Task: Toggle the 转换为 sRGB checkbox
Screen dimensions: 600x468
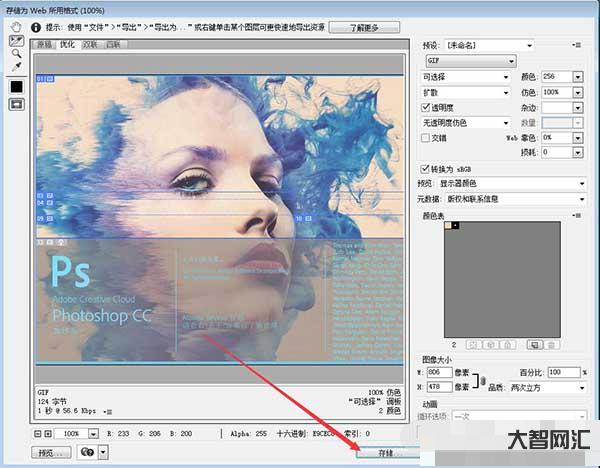Action: (425, 169)
